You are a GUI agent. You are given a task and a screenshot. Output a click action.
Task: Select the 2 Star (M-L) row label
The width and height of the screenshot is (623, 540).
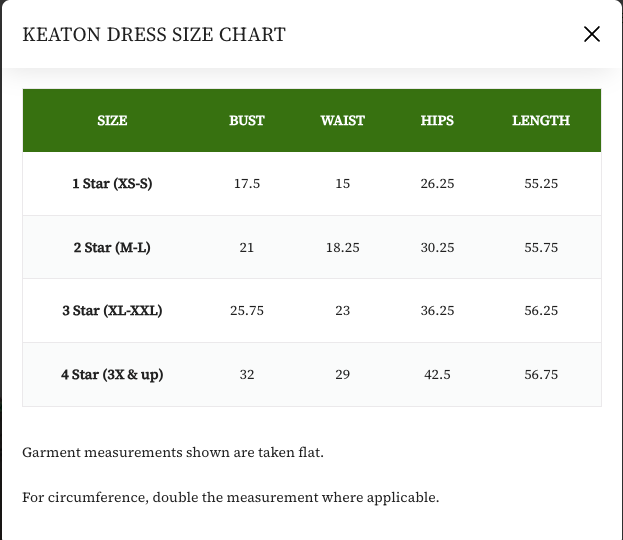pos(112,248)
